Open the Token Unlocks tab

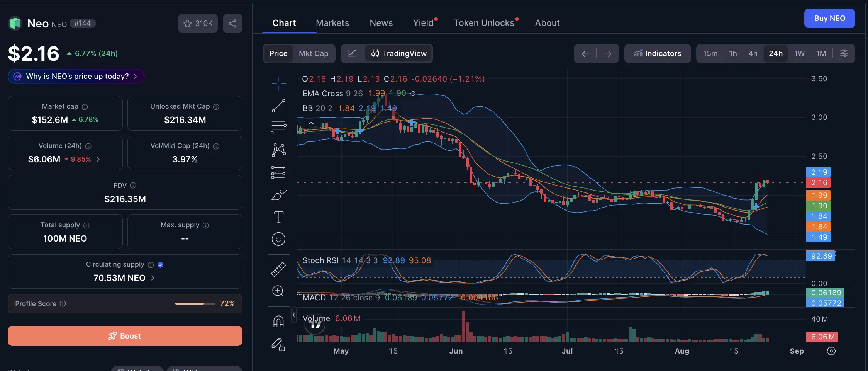click(484, 23)
